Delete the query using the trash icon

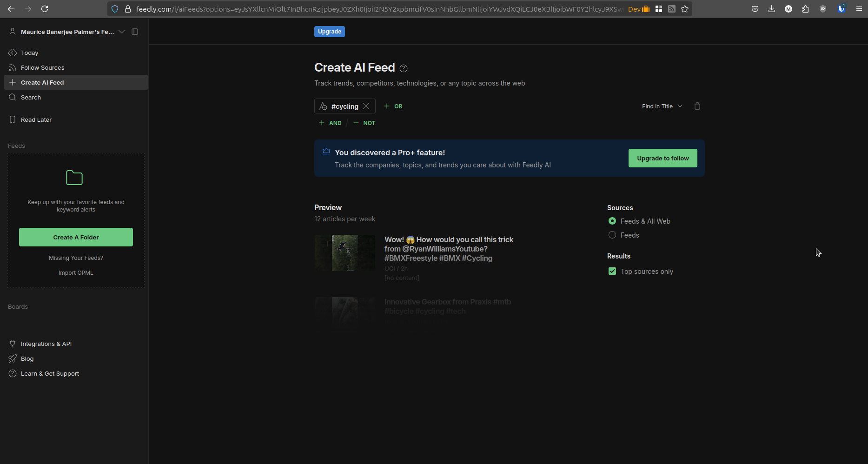(x=697, y=106)
